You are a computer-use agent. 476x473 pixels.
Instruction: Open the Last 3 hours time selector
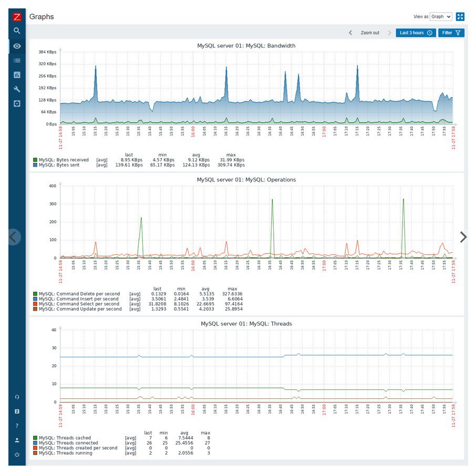click(x=416, y=33)
